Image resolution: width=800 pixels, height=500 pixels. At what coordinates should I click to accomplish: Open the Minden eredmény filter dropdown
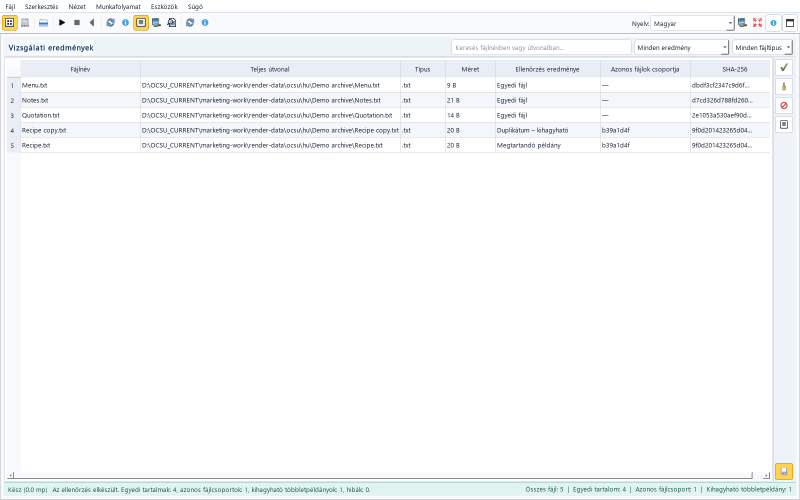(x=681, y=47)
